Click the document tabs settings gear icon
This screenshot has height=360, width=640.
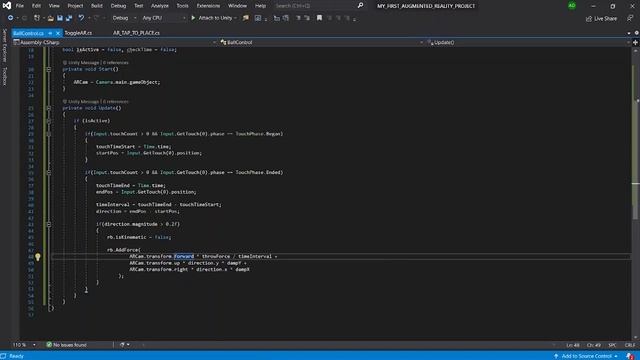point(636,33)
